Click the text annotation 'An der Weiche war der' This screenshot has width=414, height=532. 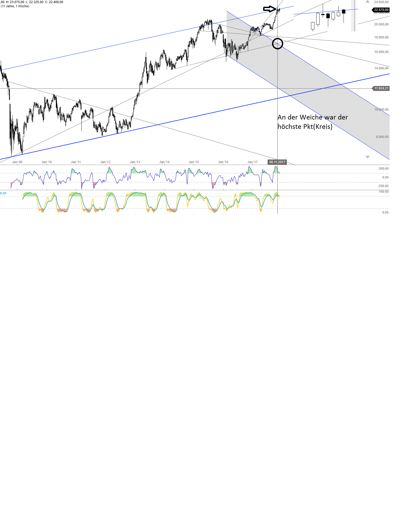(x=313, y=117)
